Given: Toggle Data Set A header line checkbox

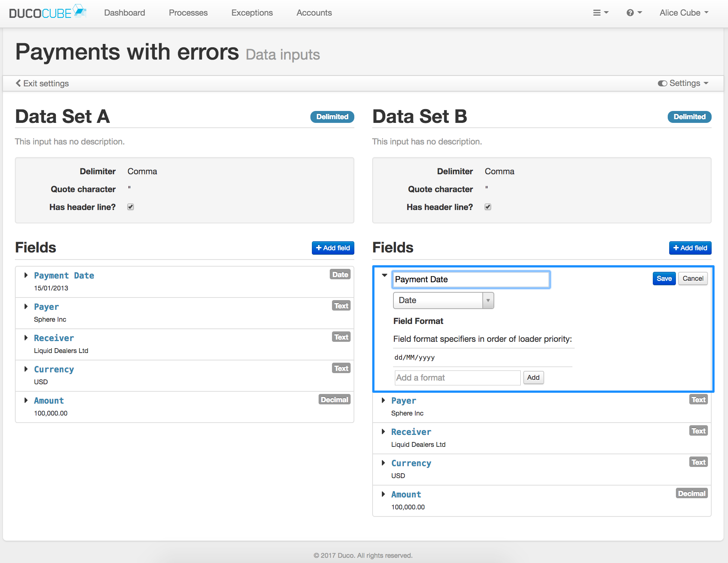Looking at the screenshot, I should (x=131, y=207).
